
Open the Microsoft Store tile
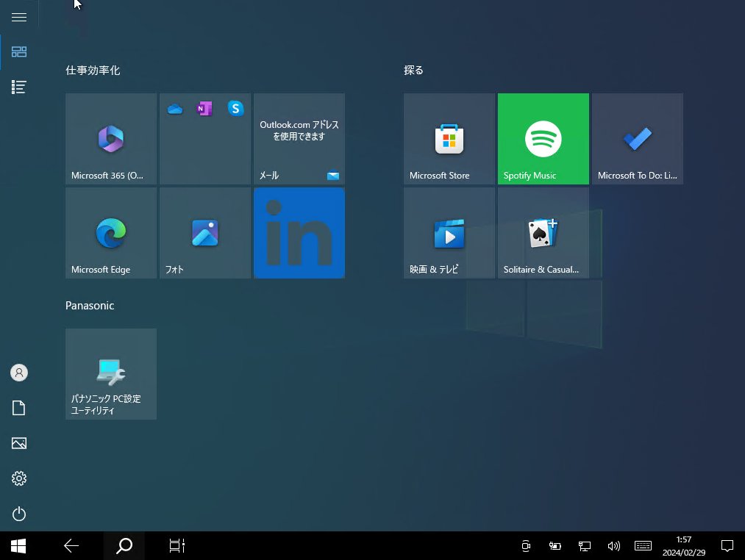pyautogui.click(x=449, y=139)
